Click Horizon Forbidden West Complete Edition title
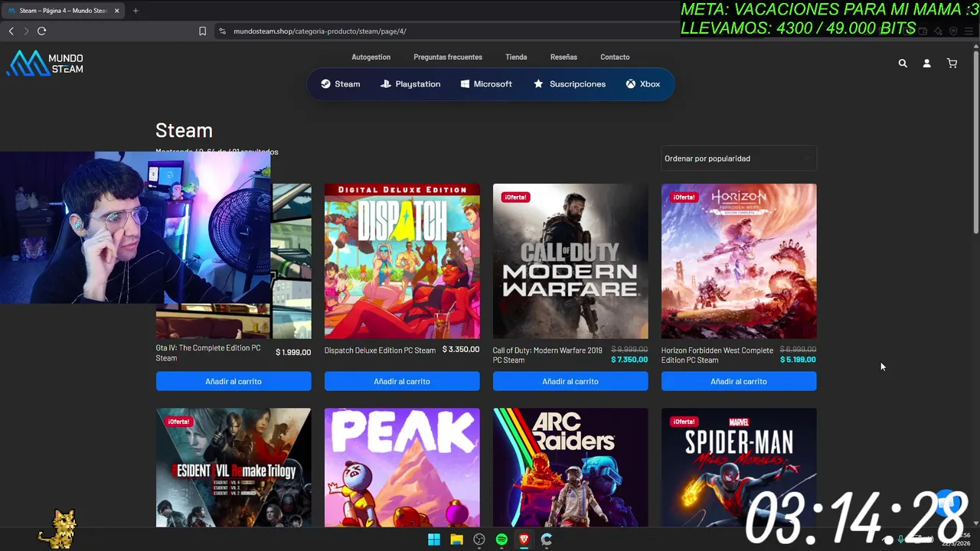The width and height of the screenshot is (980, 551). pyautogui.click(x=717, y=355)
